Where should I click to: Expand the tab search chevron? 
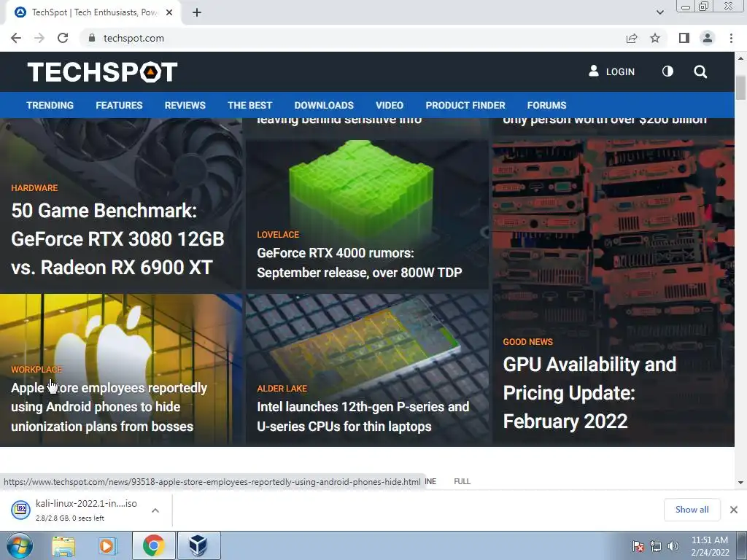[659, 12]
